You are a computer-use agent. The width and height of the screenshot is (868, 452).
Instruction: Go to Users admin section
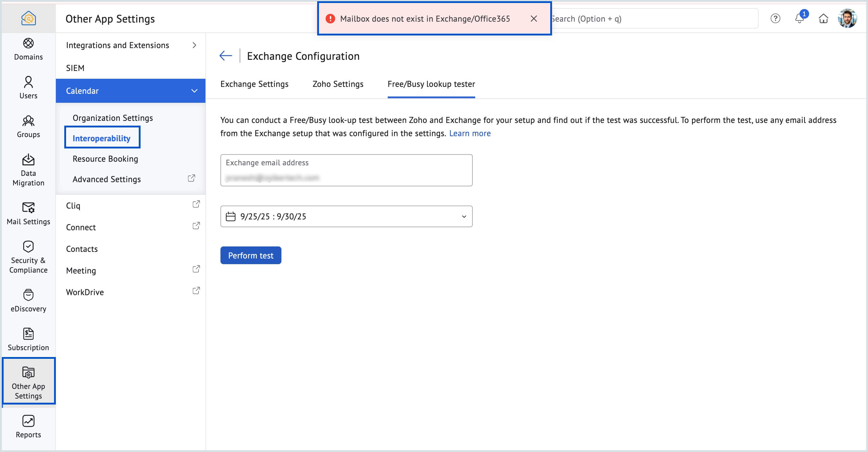coord(28,88)
